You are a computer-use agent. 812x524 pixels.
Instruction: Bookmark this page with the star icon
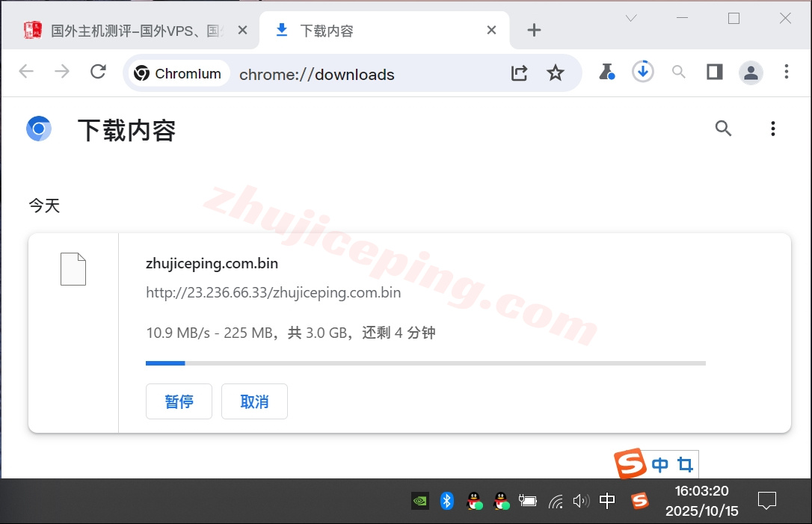coord(556,73)
